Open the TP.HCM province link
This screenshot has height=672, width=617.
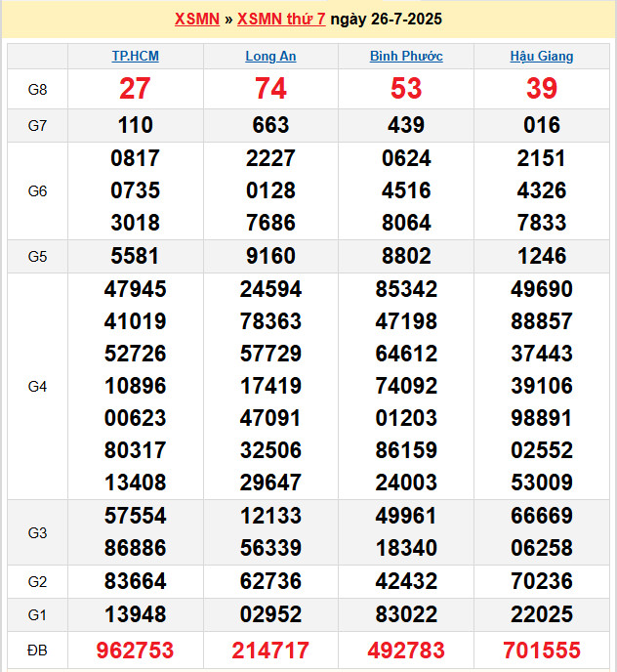click(x=136, y=56)
